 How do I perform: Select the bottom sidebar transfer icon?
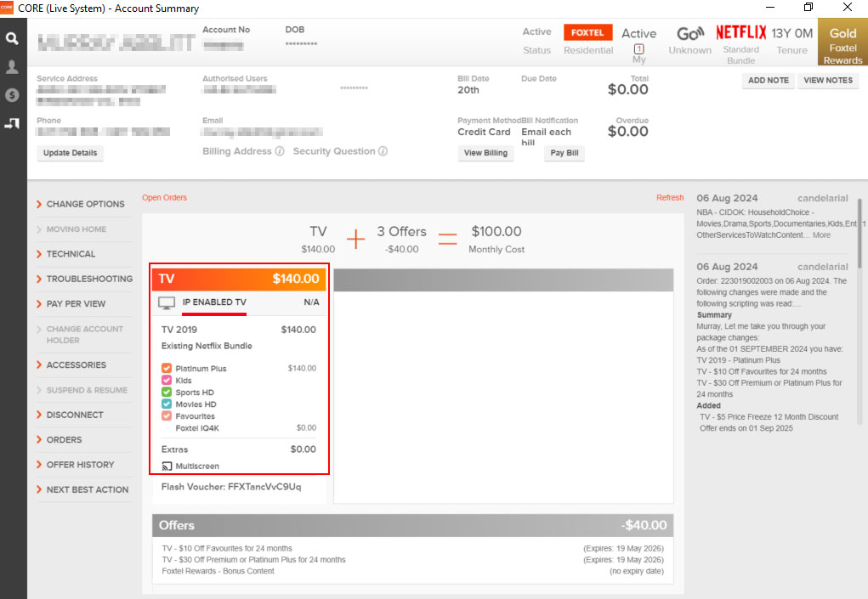tap(12, 123)
